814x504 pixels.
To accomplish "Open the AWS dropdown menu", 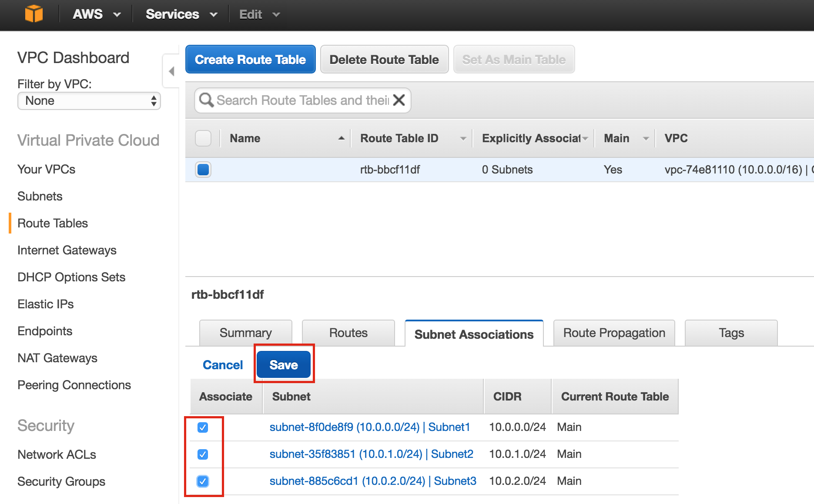I will click(97, 14).
